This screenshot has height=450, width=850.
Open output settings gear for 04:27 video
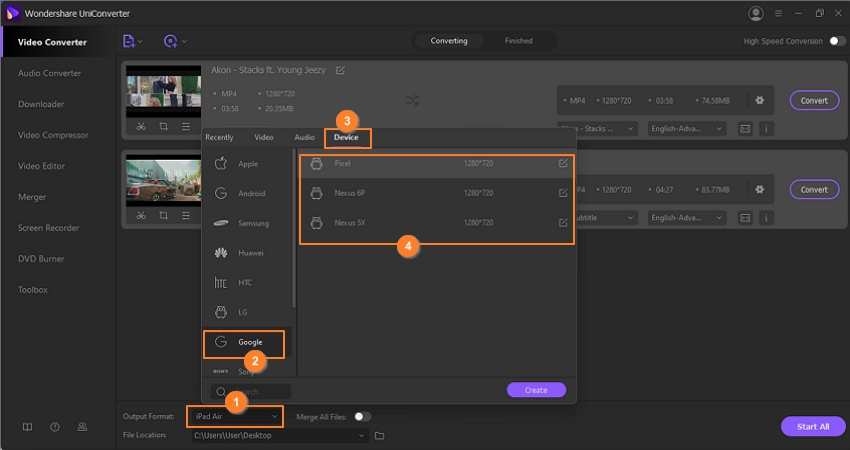pos(759,189)
